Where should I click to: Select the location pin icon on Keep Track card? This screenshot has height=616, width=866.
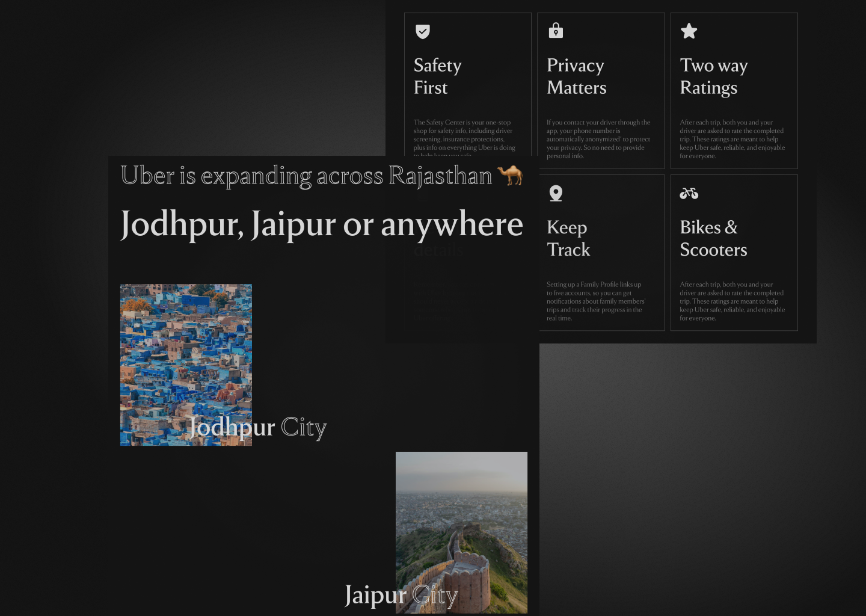point(556,193)
